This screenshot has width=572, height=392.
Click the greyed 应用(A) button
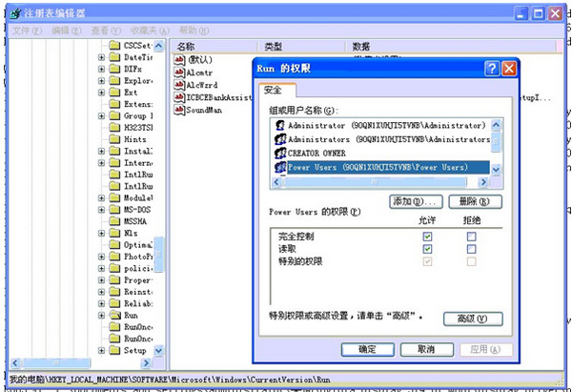(x=485, y=350)
